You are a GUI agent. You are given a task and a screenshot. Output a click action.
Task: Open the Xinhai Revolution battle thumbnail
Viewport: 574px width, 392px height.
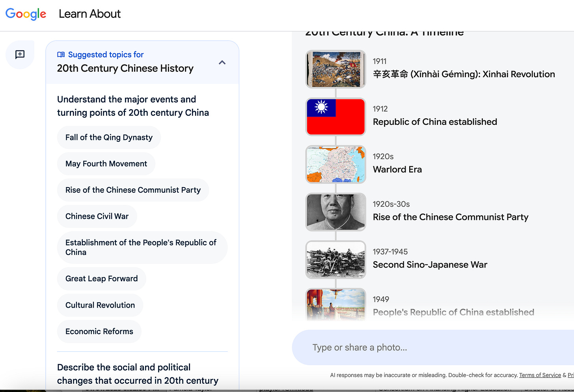coord(336,69)
